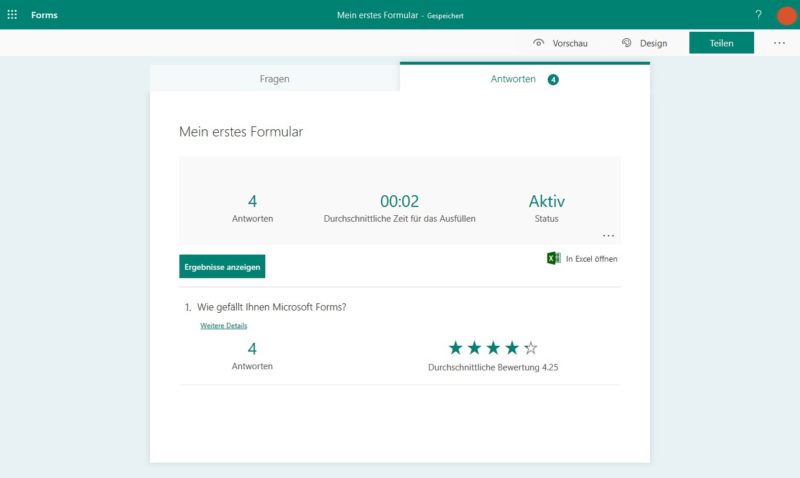Click Durchschnittliche Bewertung 4.25 text

click(493, 367)
